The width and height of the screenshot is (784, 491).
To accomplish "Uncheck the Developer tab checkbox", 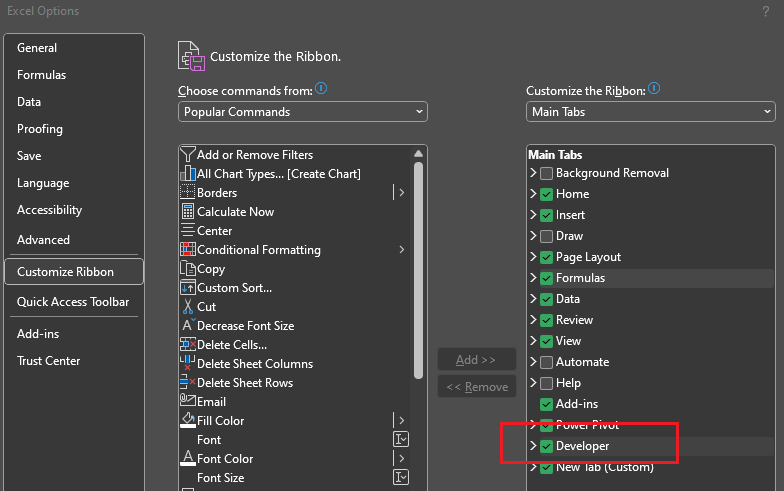I will tap(546, 446).
